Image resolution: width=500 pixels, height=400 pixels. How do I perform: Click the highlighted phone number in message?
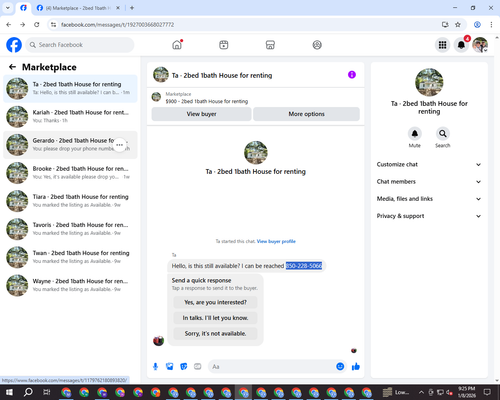coord(304,266)
